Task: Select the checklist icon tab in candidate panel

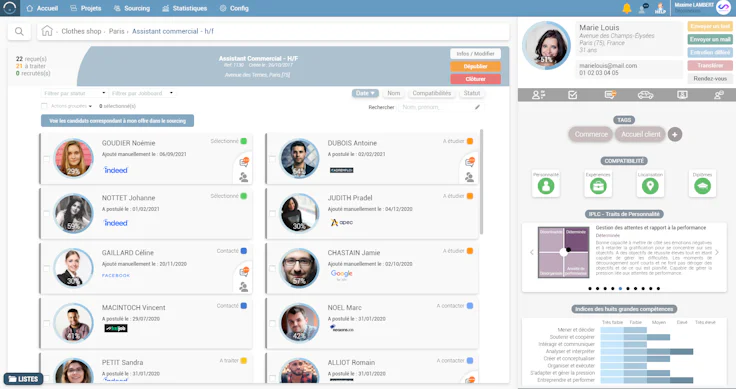Action: (573, 95)
